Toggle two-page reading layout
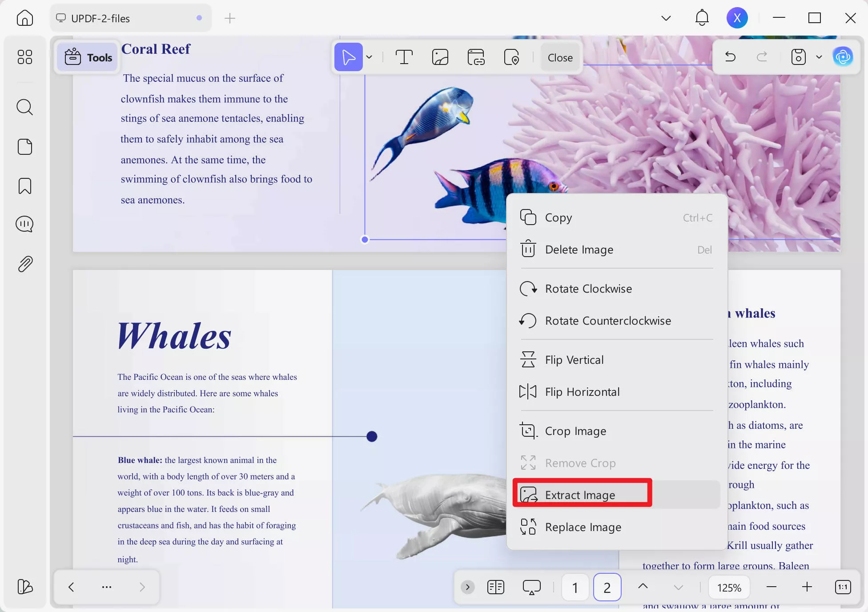Screen dimensions: 868x612 click(x=495, y=587)
